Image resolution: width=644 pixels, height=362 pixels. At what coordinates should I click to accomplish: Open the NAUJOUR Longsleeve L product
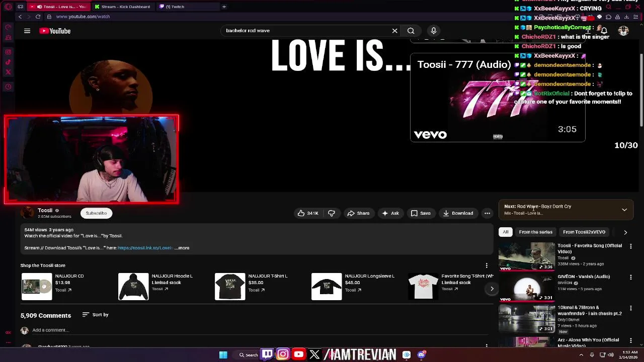pyautogui.click(x=327, y=287)
